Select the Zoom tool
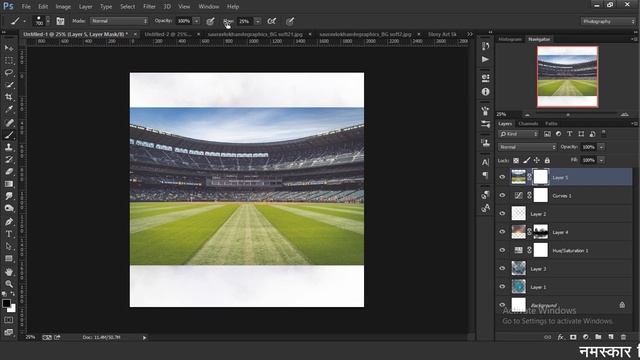 [9, 284]
